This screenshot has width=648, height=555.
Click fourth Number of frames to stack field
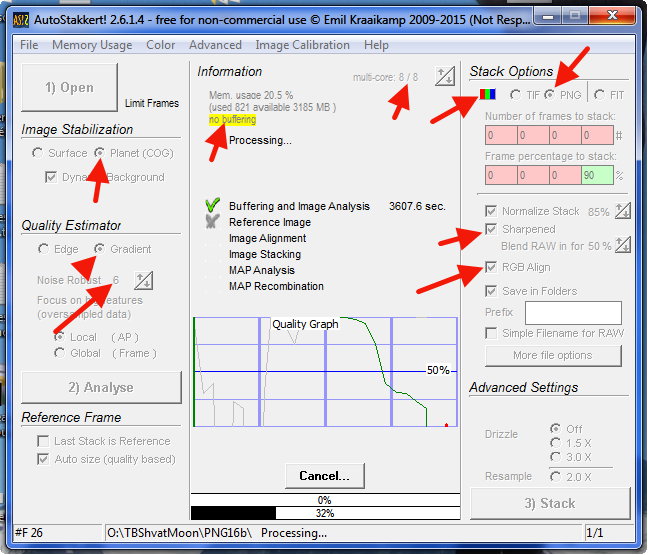[x=597, y=135]
